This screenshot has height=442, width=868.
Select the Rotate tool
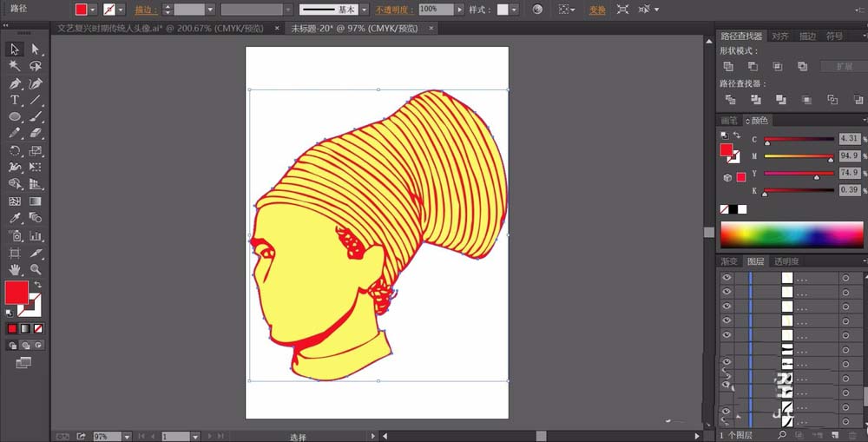[x=15, y=150]
